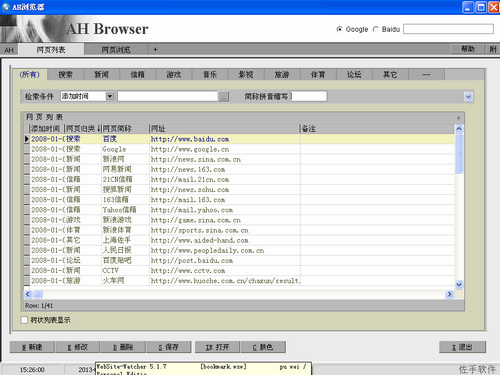Select the 新闻 category tab
This screenshot has width=500, height=375.
pos(101,75)
